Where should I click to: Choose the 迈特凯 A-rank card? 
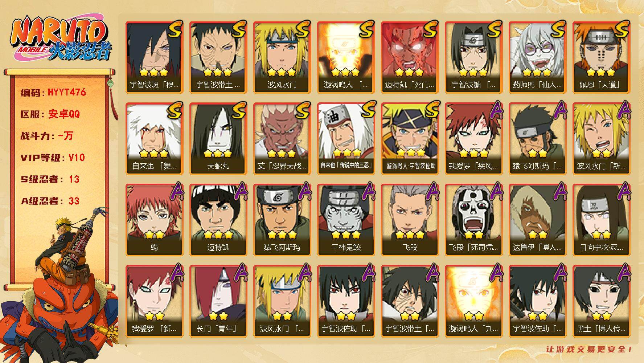[x=218, y=220]
